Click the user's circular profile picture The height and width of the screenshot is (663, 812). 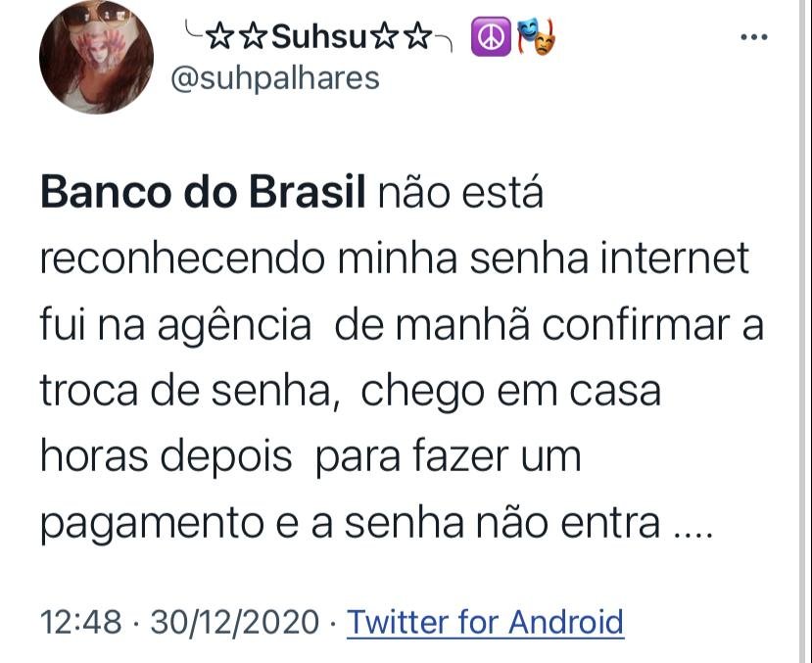[x=96, y=57]
